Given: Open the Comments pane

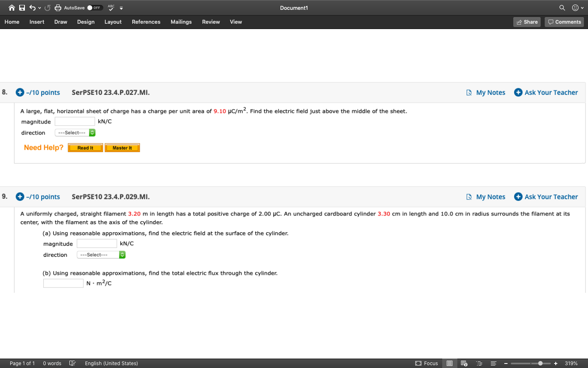Looking at the screenshot, I should pos(564,22).
